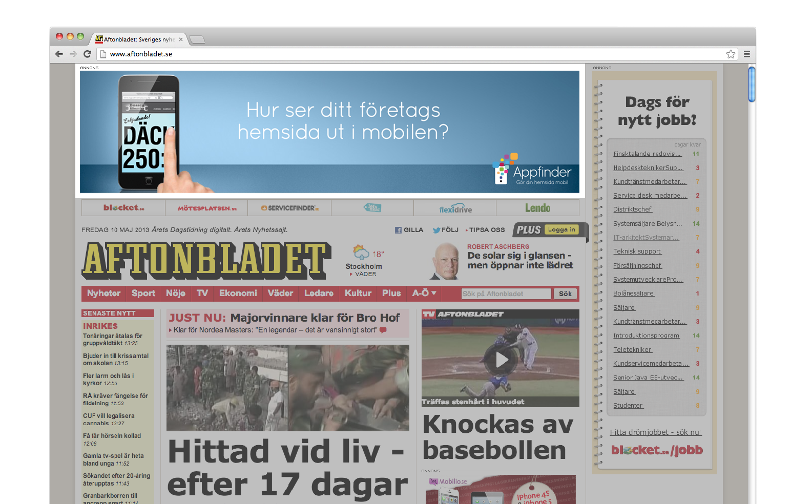Reload the page with the refresh icon

click(x=88, y=54)
